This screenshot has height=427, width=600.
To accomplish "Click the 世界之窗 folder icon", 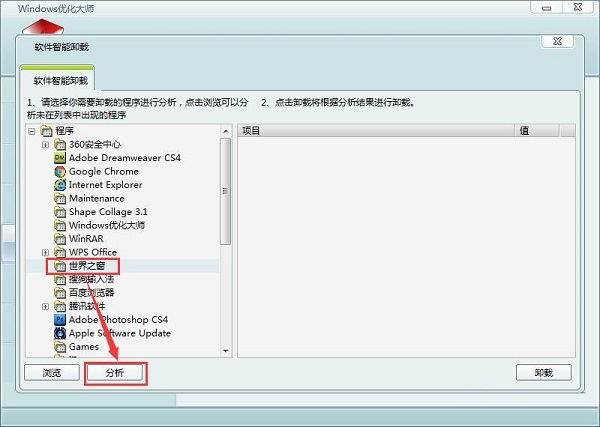I will (x=60, y=266).
